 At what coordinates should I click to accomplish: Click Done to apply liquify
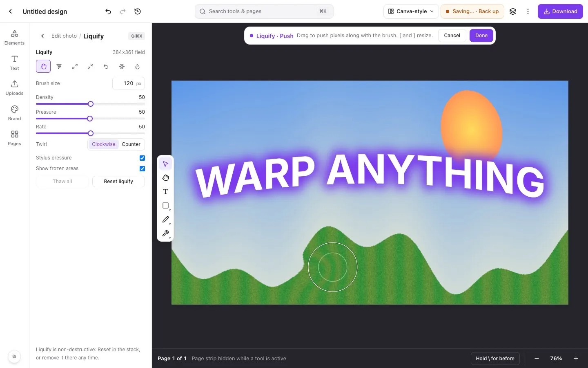click(481, 36)
